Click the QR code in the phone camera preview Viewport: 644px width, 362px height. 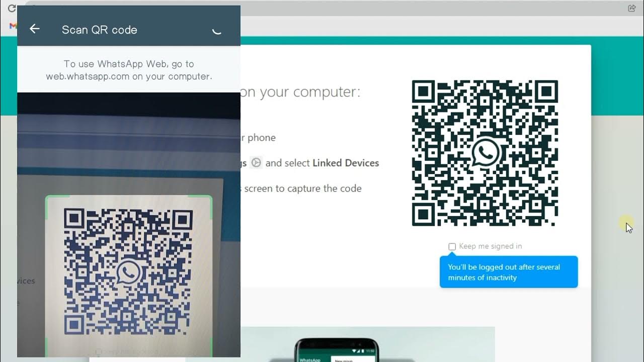[x=129, y=271]
